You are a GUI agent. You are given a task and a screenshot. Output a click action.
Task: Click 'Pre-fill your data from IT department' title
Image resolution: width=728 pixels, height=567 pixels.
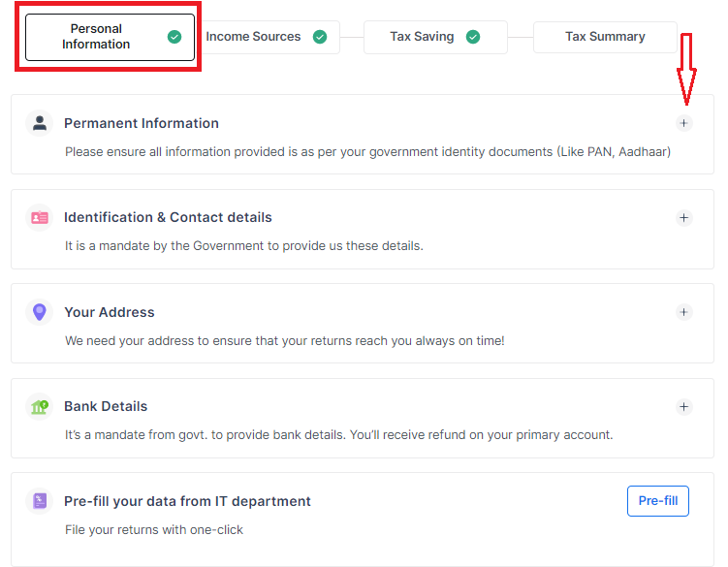click(187, 501)
